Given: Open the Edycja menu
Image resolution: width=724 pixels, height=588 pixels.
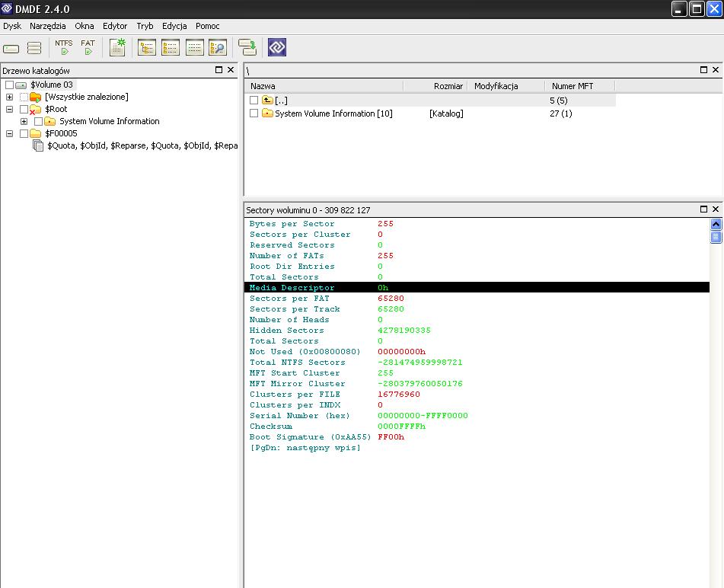Looking at the screenshot, I should click(174, 26).
